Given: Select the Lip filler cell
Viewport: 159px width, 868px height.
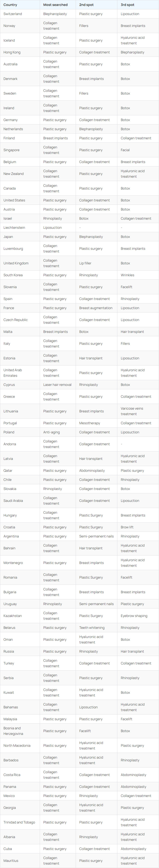Looking at the screenshot, I should 85,263.
